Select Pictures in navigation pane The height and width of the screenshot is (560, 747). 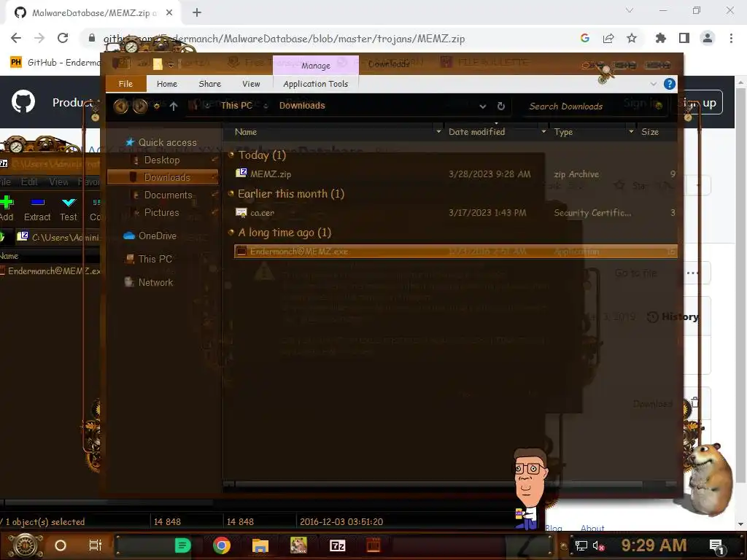pyautogui.click(x=161, y=212)
